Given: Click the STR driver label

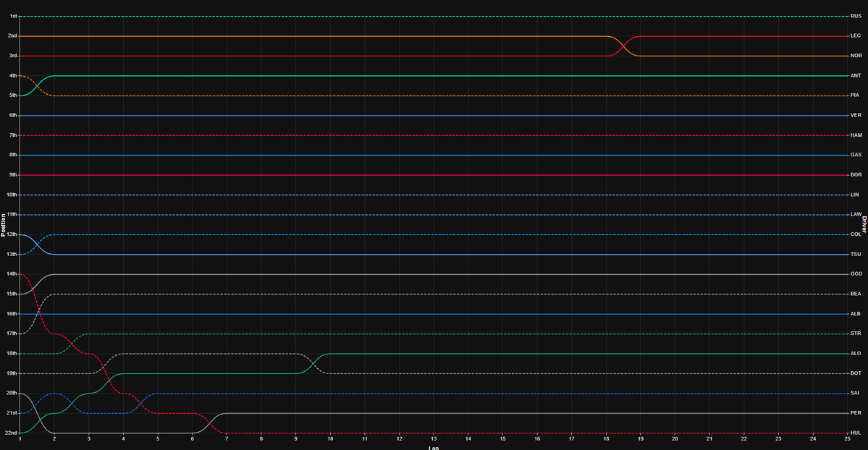Looking at the screenshot, I should click(x=856, y=334).
